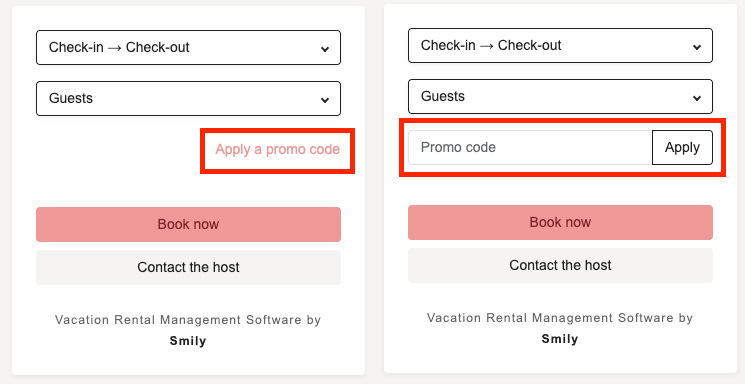The image size is (745, 384).
Task: Click Check-in chevron in card with Promo code field
Action: point(697,47)
